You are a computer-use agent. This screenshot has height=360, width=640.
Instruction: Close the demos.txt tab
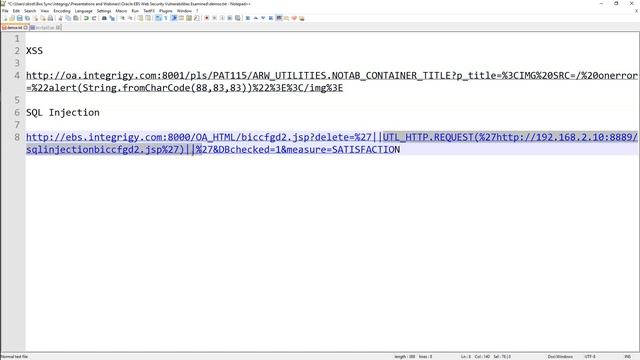[x=26, y=28]
